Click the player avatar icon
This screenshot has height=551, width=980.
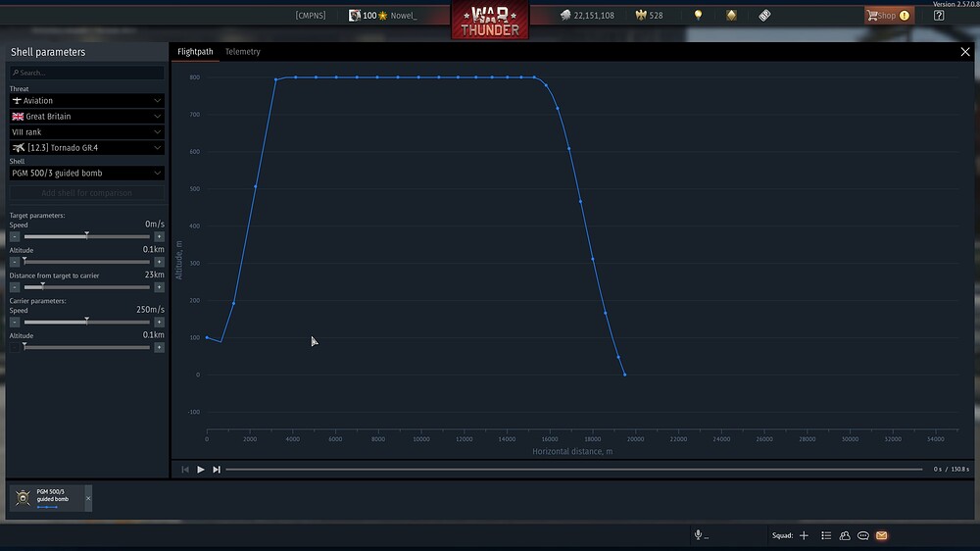point(355,15)
